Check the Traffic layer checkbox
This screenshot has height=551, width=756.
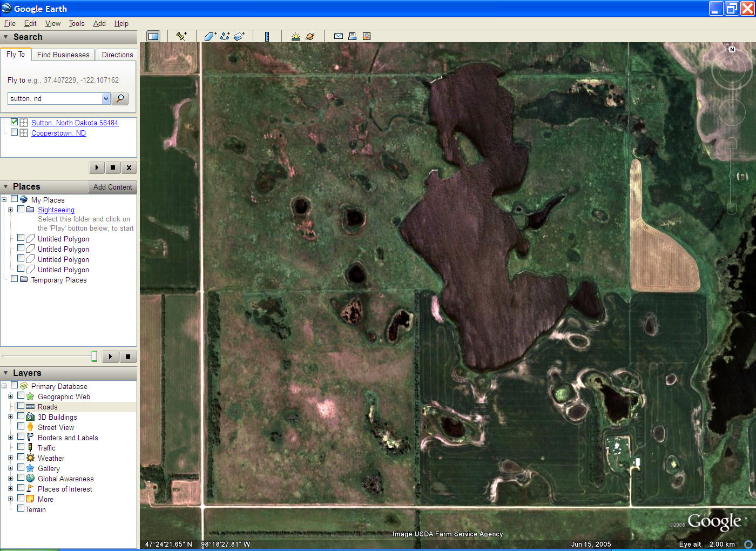click(x=21, y=447)
